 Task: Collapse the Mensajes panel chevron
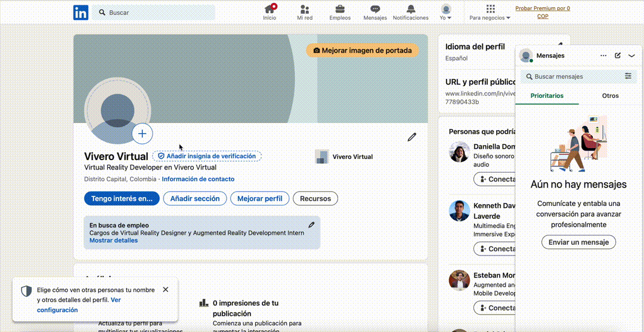point(631,56)
